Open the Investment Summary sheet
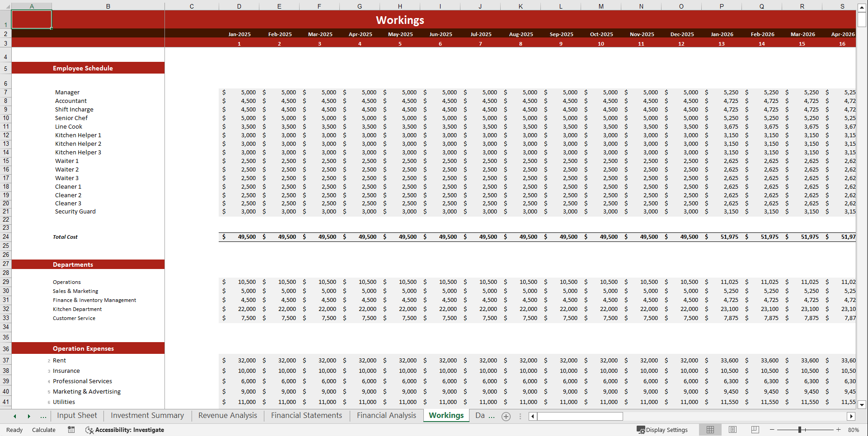Image resolution: width=868 pixels, height=436 pixels. pos(147,416)
